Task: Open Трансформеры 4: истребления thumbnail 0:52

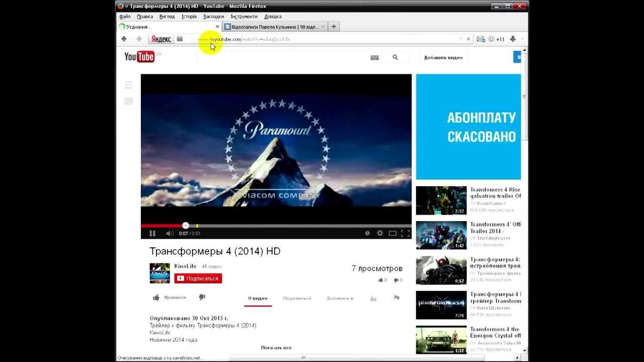Action: click(x=441, y=270)
